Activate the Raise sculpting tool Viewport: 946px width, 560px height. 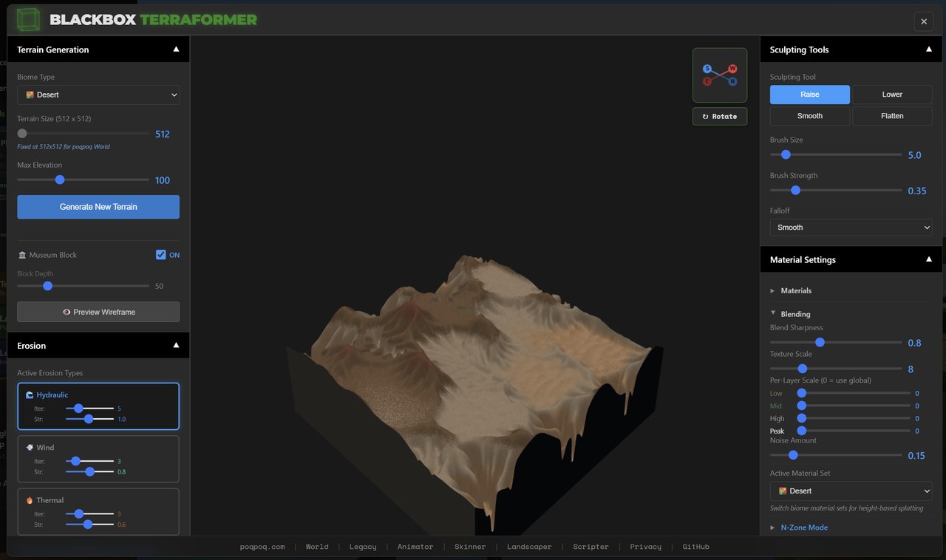(x=810, y=95)
